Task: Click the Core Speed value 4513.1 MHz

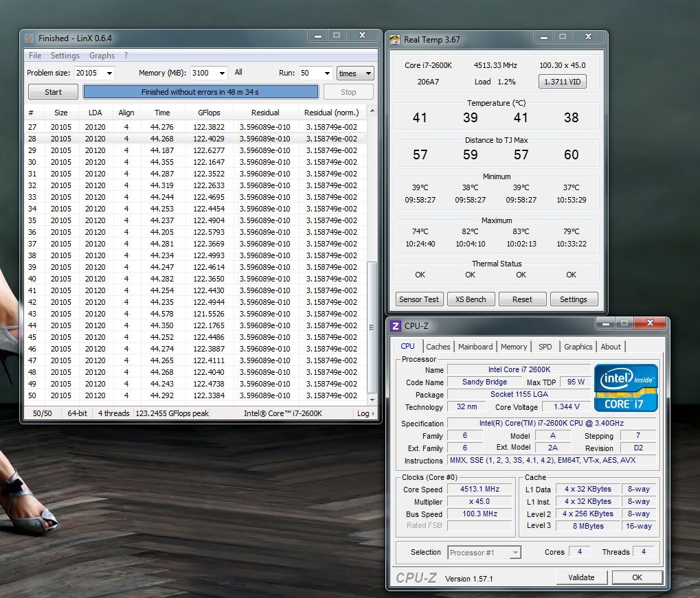Action: pyautogui.click(x=480, y=490)
